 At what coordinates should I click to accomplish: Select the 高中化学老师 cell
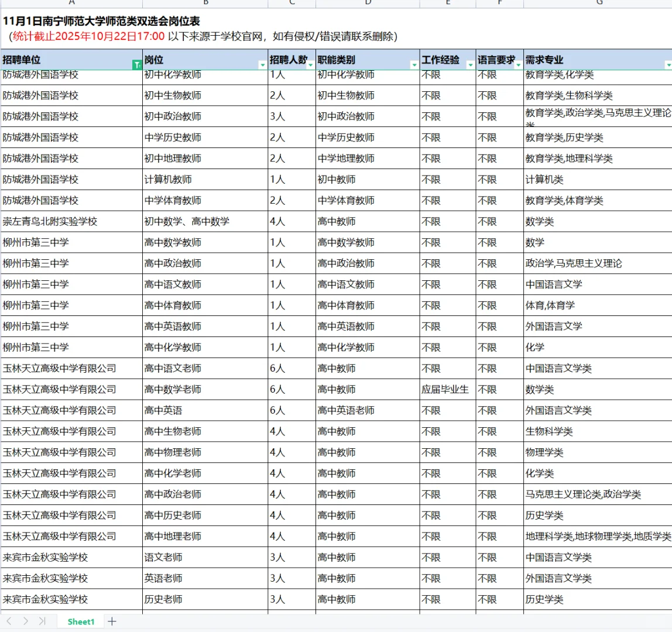pos(205,473)
